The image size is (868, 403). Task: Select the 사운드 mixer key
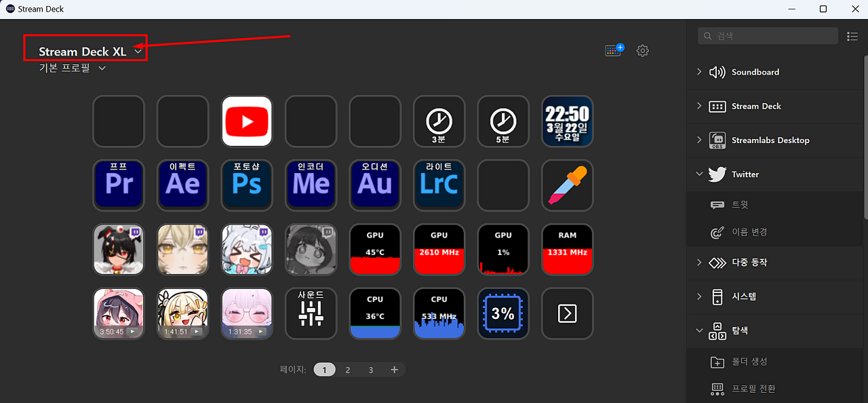pyautogui.click(x=311, y=313)
